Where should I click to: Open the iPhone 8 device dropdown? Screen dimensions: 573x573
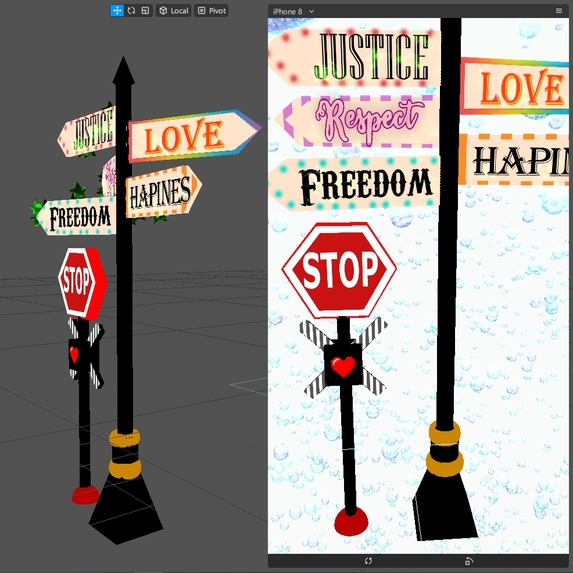(293, 12)
